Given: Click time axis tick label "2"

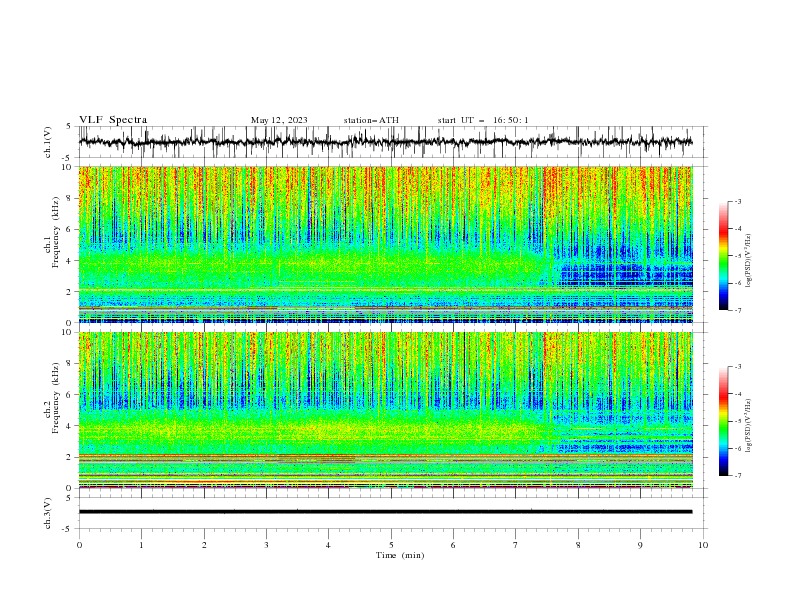Looking at the screenshot, I should pos(204,545).
